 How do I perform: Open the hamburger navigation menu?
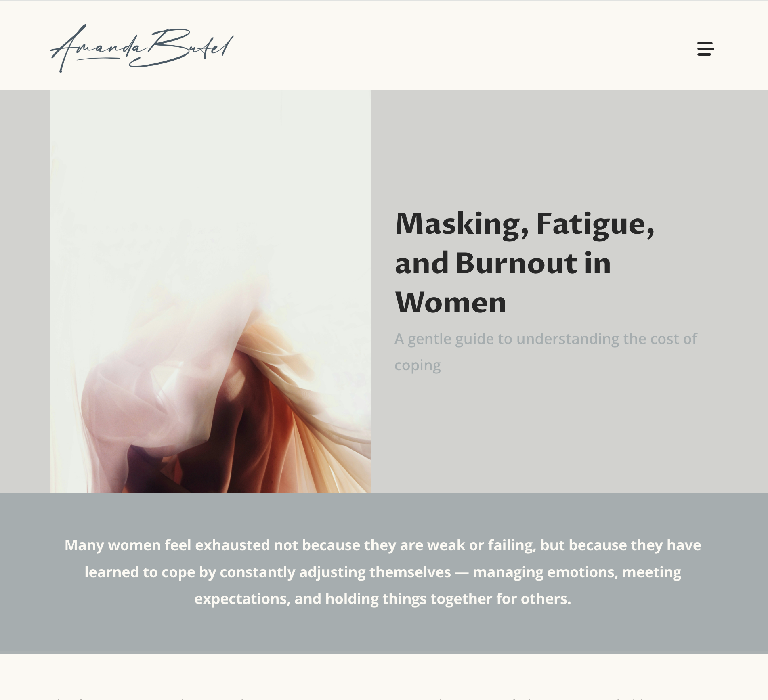click(x=705, y=48)
